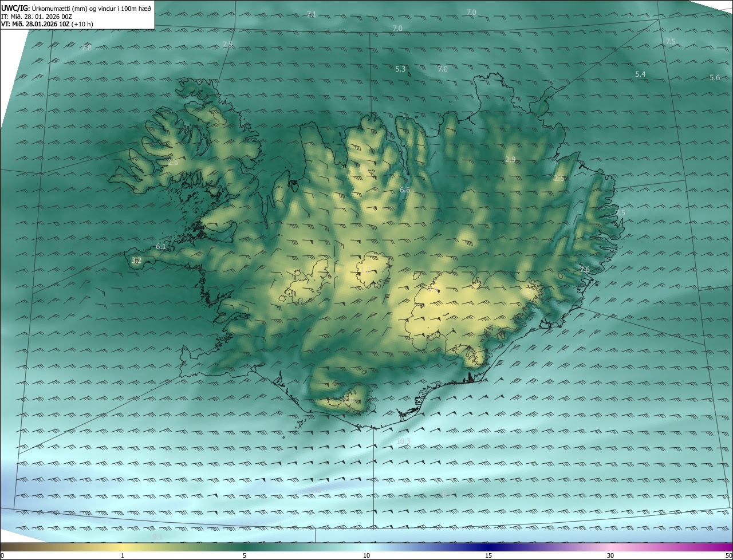The width and height of the screenshot is (733, 560).
Task: Click the 15 tick label on the colour scale
Action: coord(488,555)
